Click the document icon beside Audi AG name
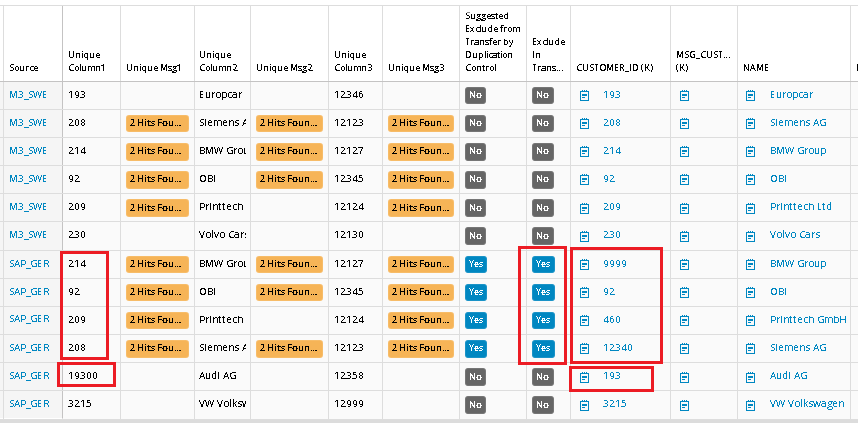Image resolution: width=858 pixels, height=423 pixels. pyautogui.click(x=750, y=376)
